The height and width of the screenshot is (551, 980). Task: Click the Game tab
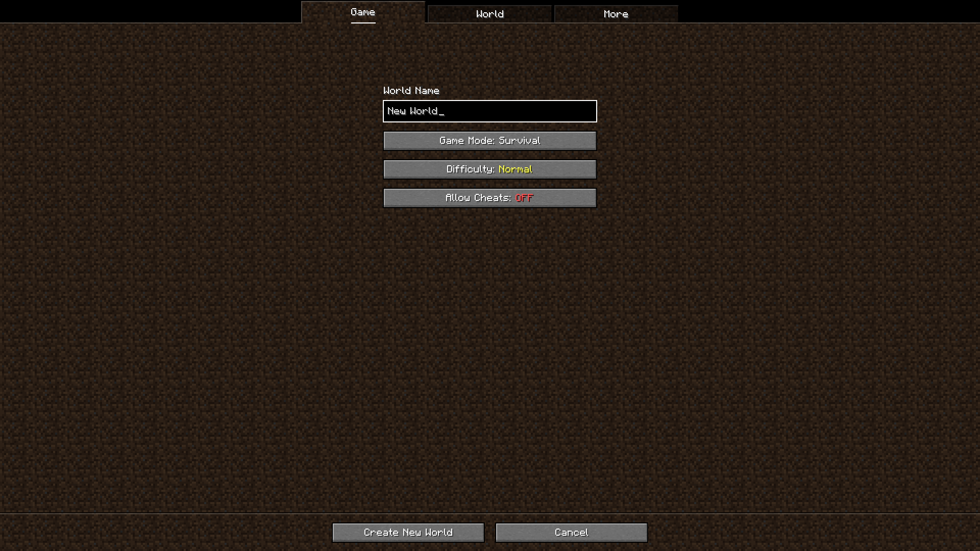(363, 12)
